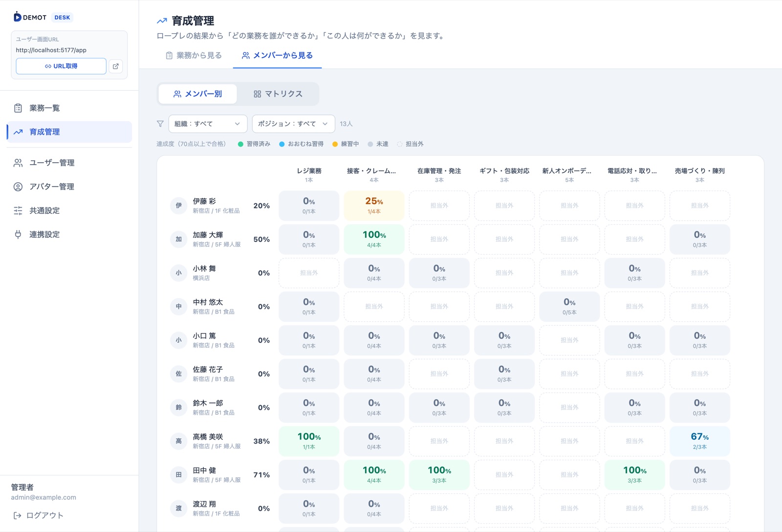This screenshot has width=782, height=532.
Task: Click the name 小林 舞
Action: pos(204,269)
